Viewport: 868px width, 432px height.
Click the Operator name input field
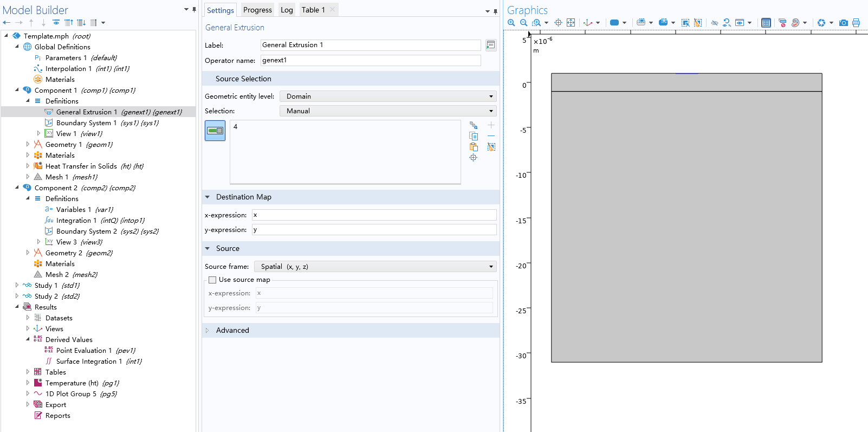pyautogui.click(x=371, y=60)
